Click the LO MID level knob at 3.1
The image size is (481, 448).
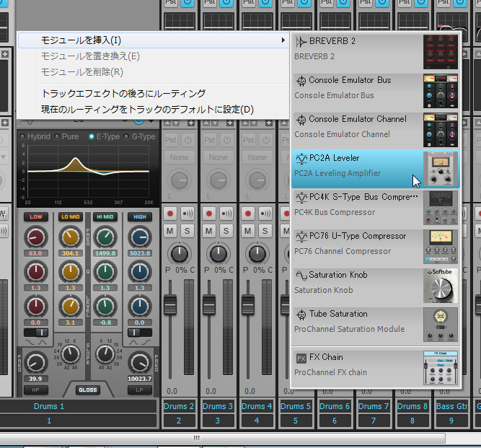tap(71, 307)
